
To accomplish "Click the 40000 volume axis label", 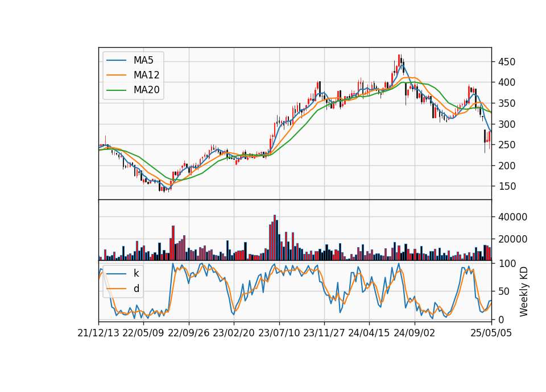I will pyautogui.click(x=512, y=216).
